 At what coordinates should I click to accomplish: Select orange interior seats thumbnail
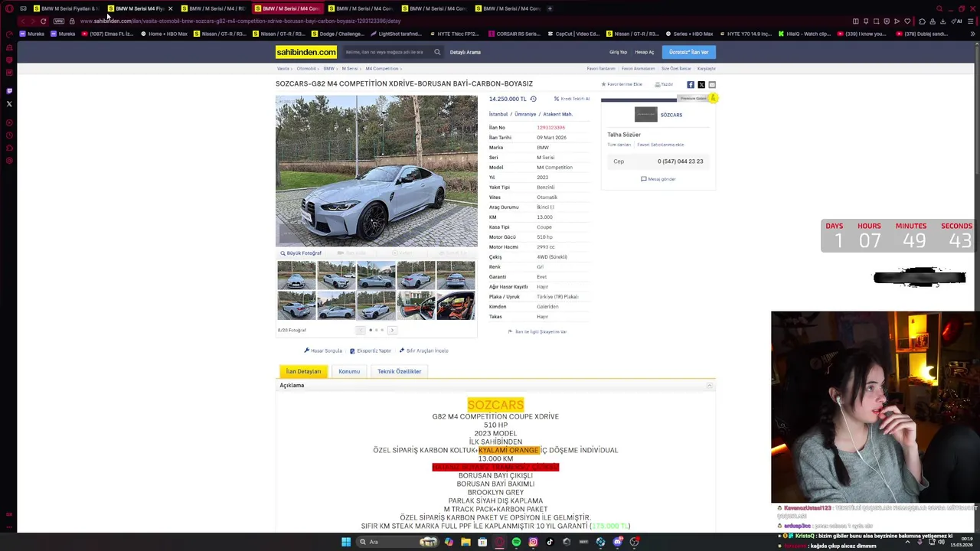coord(456,305)
